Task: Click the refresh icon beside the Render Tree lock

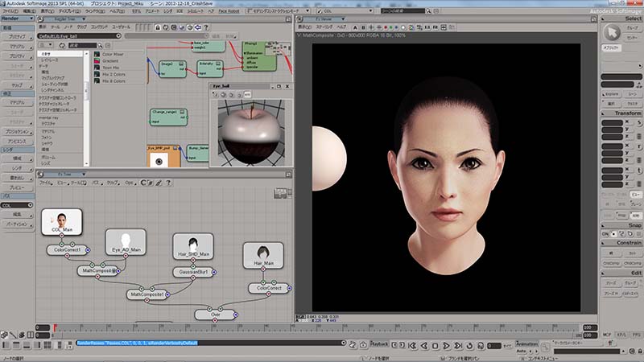Action: click(x=166, y=27)
